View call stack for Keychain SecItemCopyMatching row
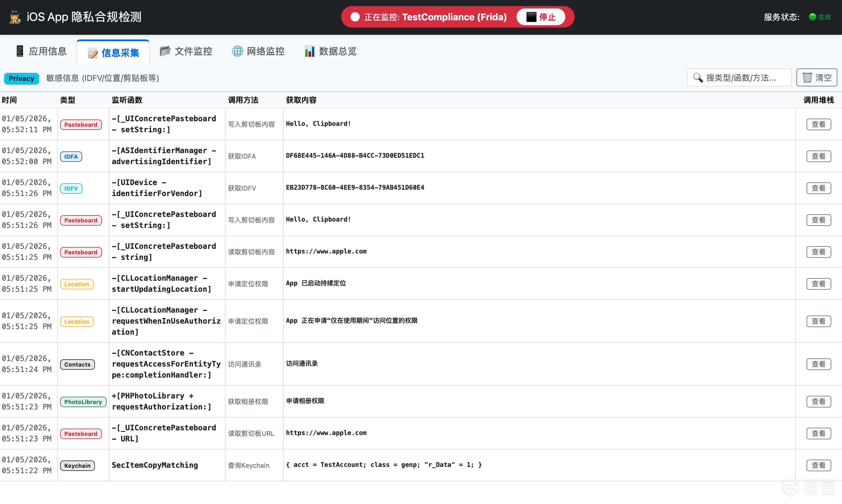Viewport: 842px width, 504px height. [818, 465]
